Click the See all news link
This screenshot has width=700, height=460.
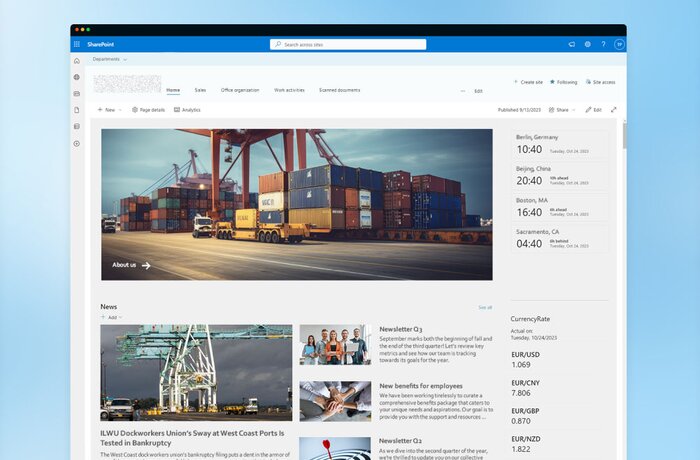485,307
